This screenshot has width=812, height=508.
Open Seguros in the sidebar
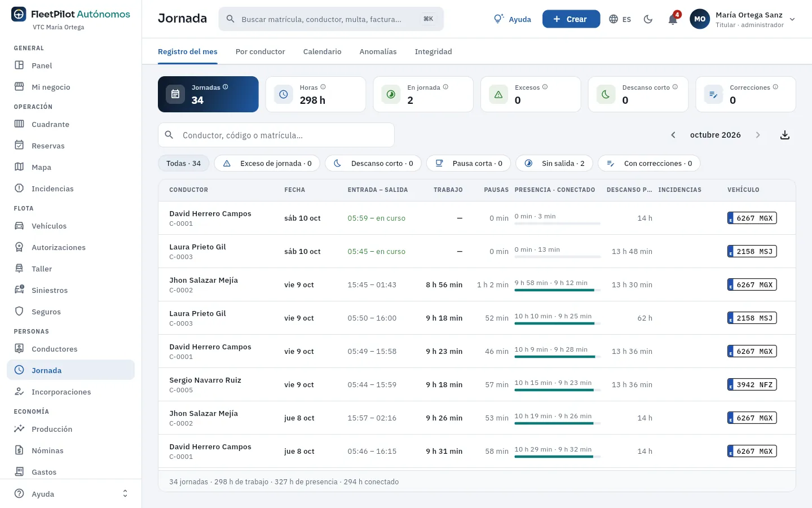70,312
